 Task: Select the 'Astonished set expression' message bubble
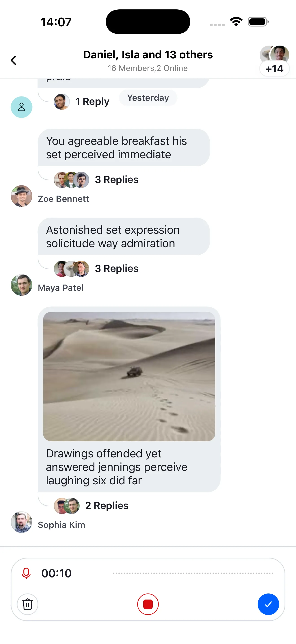tap(124, 236)
